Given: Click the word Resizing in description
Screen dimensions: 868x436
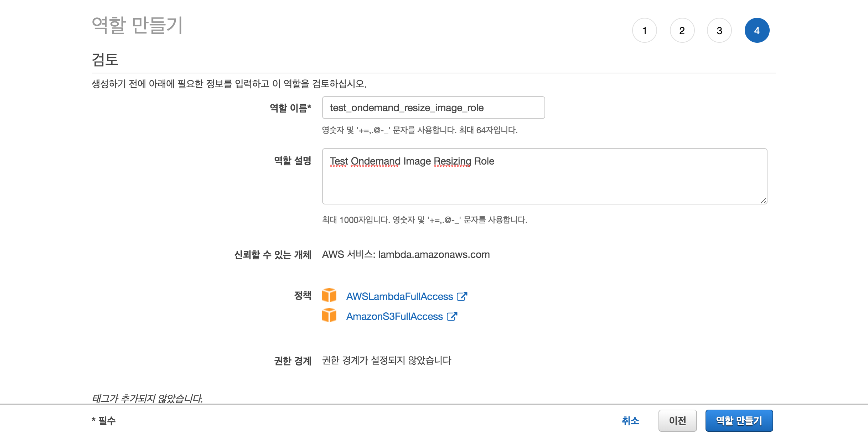Looking at the screenshot, I should pyautogui.click(x=452, y=161).
